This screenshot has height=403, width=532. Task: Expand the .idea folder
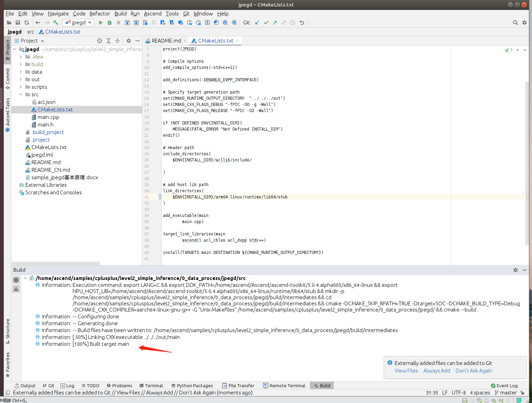[21, 57]
